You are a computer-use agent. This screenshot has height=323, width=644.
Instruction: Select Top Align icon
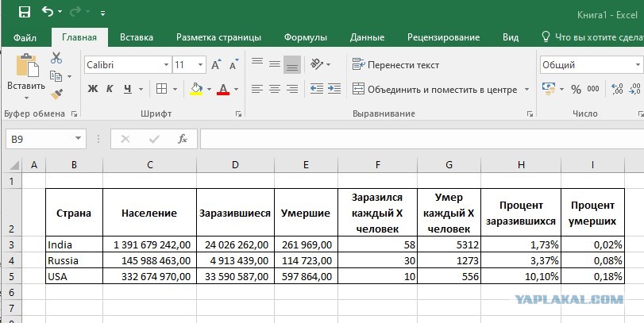257,63
